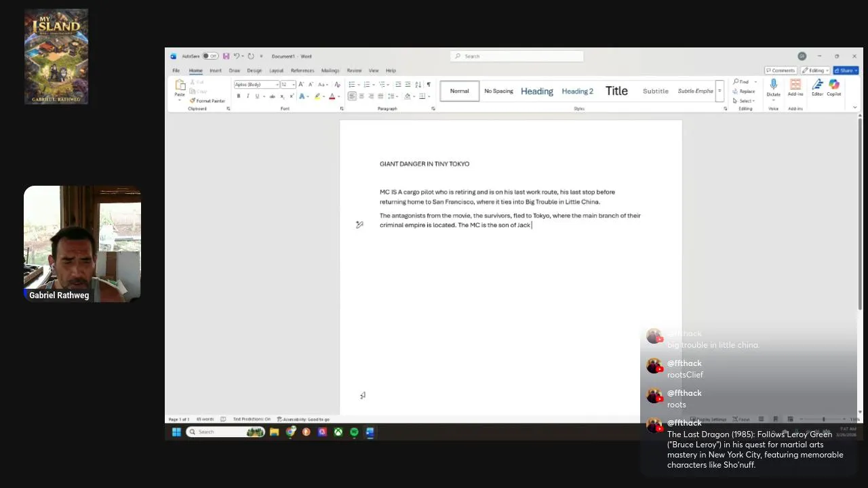Switch to the References tab
This screenshot has height=488, width=868.
(x=302, y=70)
